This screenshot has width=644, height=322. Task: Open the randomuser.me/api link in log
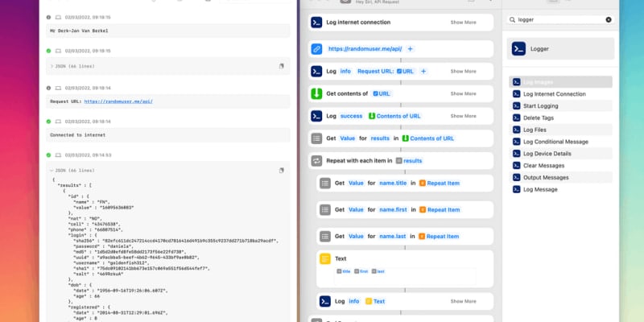pyautogui.click(x=118, y=101)
